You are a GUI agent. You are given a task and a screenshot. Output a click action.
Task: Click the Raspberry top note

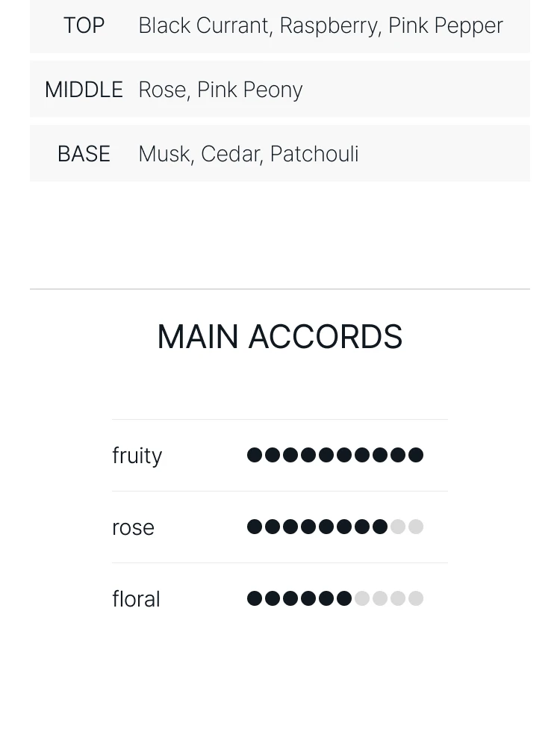[329, 25]
